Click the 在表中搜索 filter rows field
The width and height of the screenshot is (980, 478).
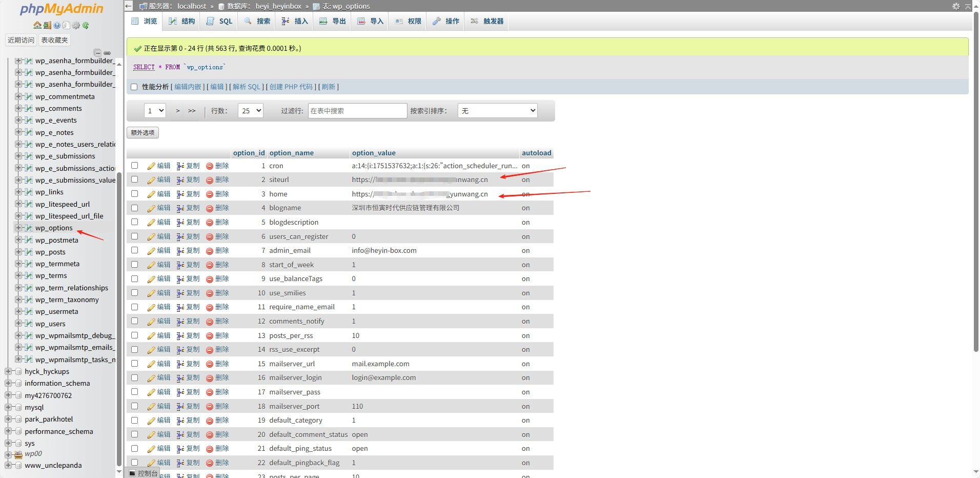(357, 111)
